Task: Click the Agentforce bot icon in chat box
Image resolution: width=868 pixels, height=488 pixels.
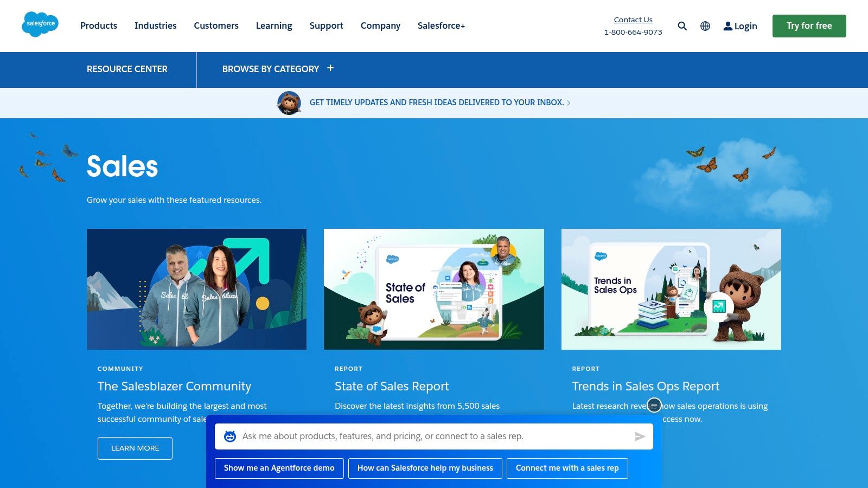Action: [230, 436]
